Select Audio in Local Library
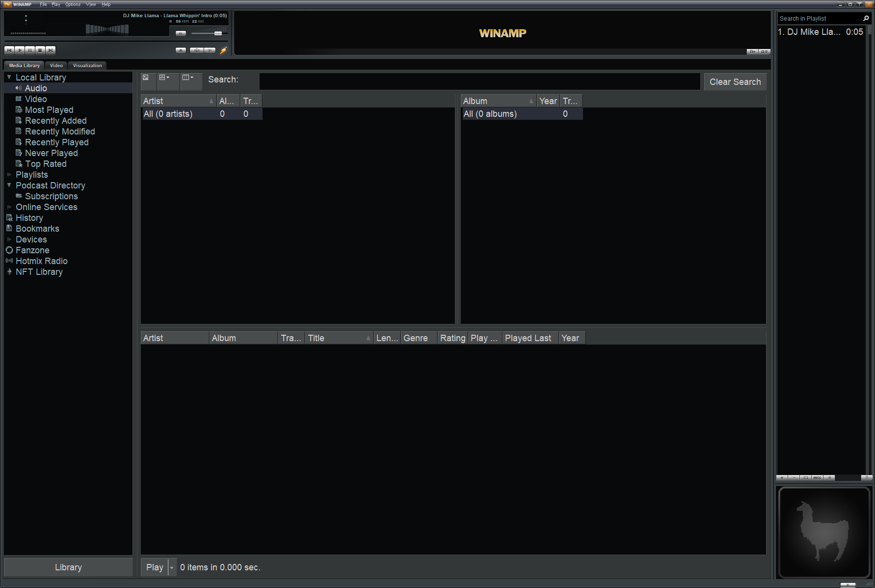The image size is (875, 588). 36,88
